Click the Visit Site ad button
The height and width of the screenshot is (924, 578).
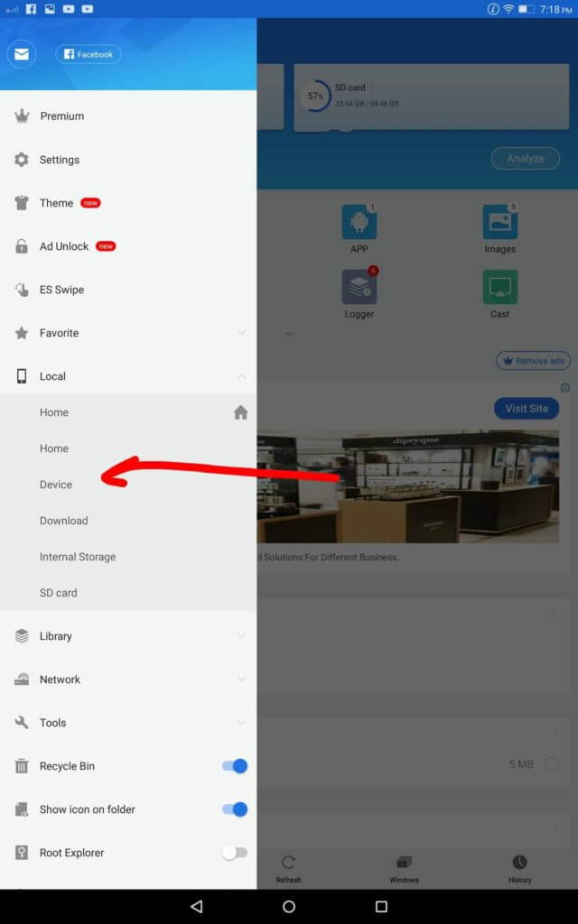pos(526,408)
